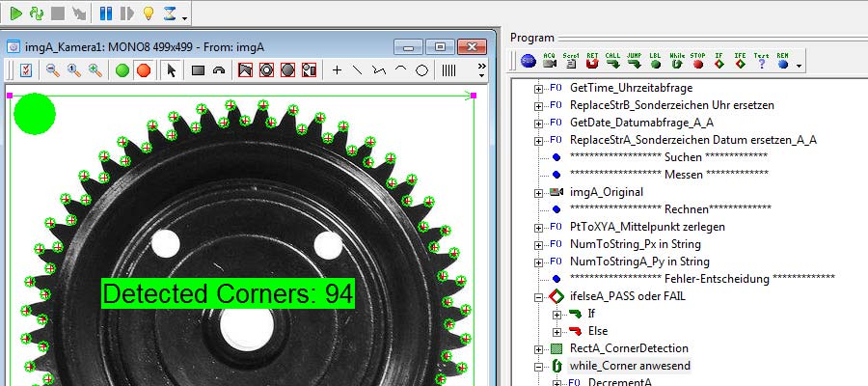Expand ReplaceStrB_Sonderzeichen Uhr ersetzen node
This screenshot has width=868, height=386.
click(538, 106)
